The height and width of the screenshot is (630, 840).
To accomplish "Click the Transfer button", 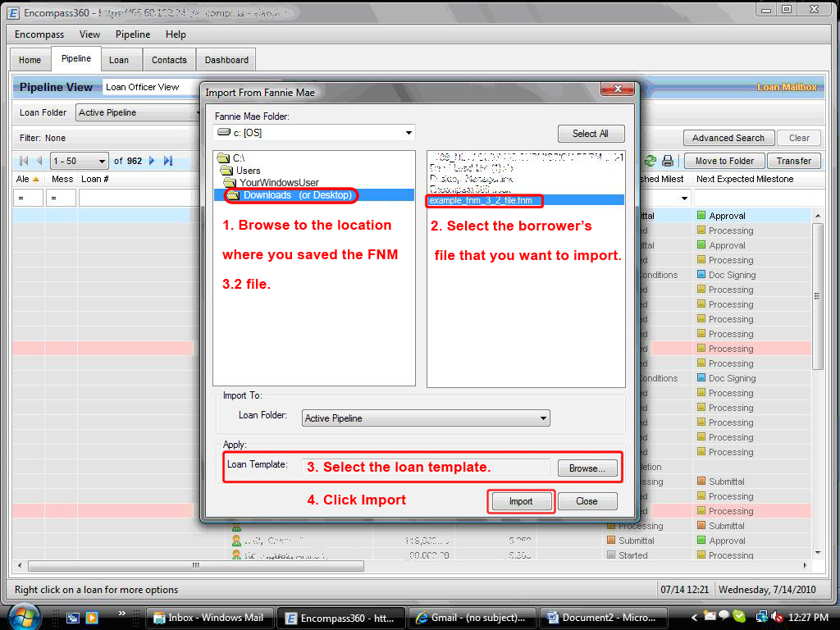I will 794,161.
